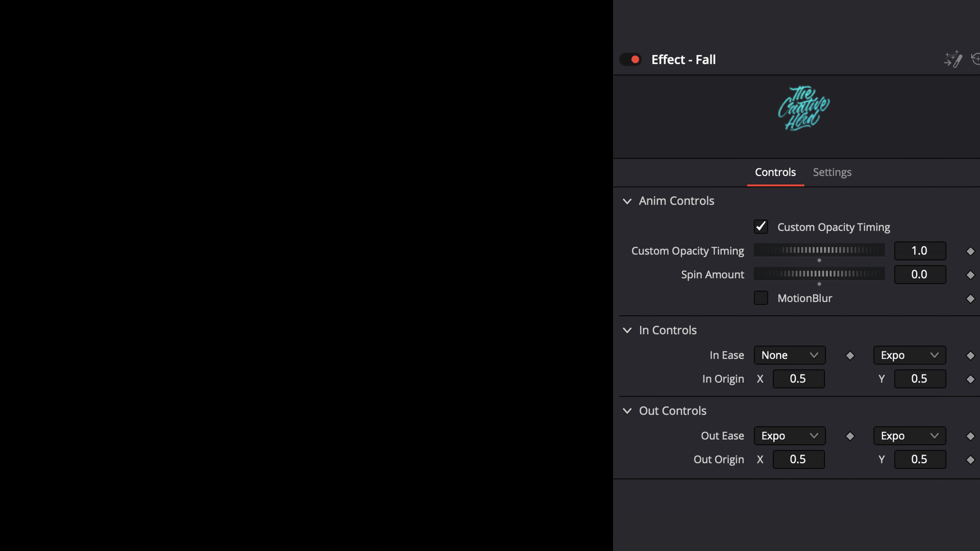Add keyframe for Custom Opacity Timing slider
The image size is (980, 551).
(x=970, y=251)
